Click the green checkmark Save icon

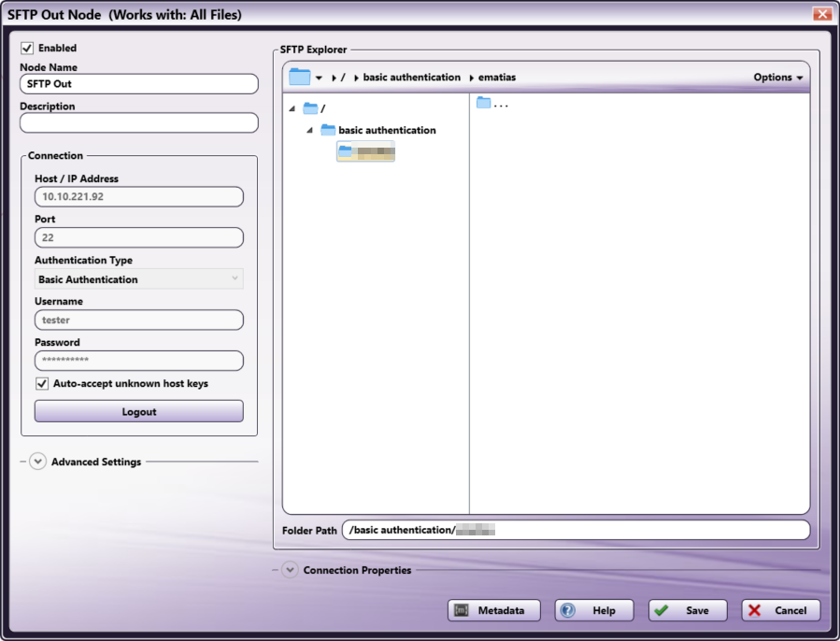[x=662, y=610]
